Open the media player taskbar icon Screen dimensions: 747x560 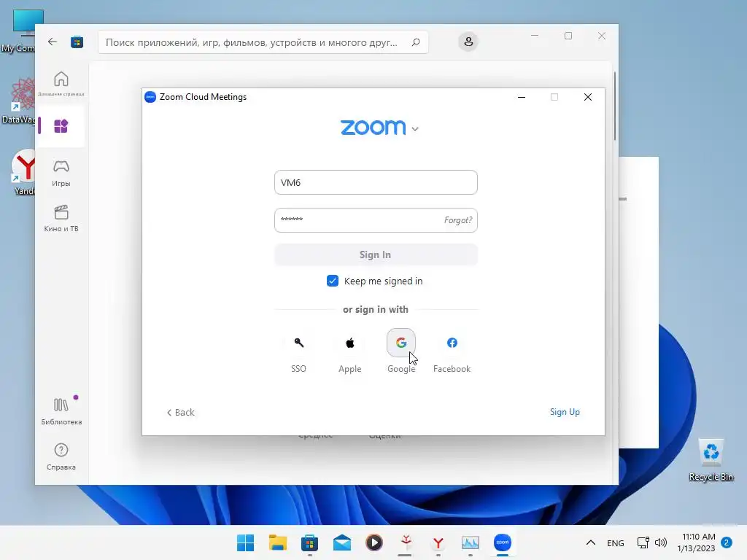click(x=374, y=542)
